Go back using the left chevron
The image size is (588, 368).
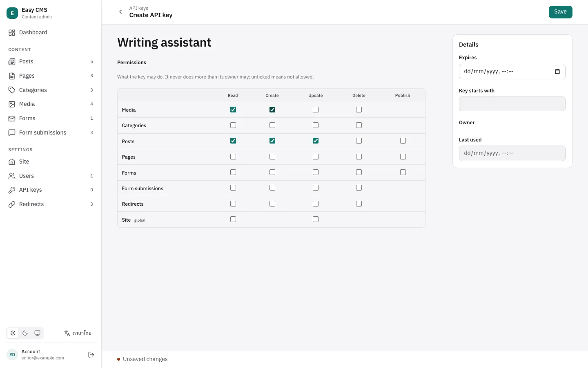pos(120,12)
